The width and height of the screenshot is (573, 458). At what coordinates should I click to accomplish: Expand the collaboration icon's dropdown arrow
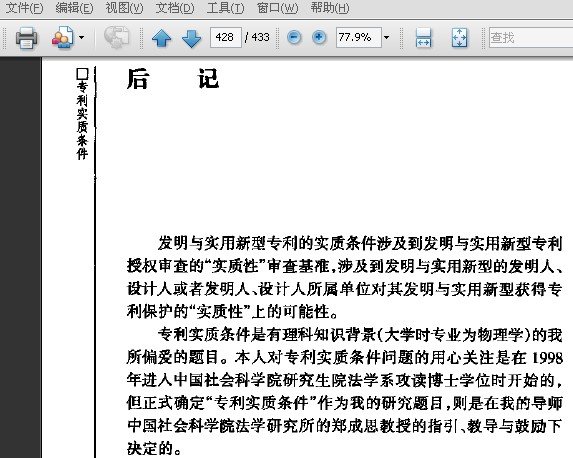81,37
